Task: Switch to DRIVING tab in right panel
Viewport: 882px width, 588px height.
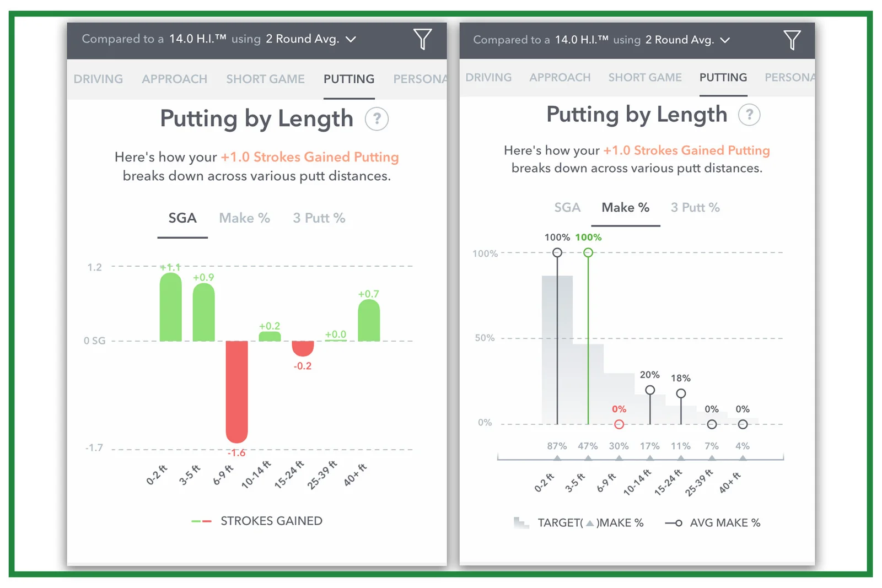Action: [488, 77]
